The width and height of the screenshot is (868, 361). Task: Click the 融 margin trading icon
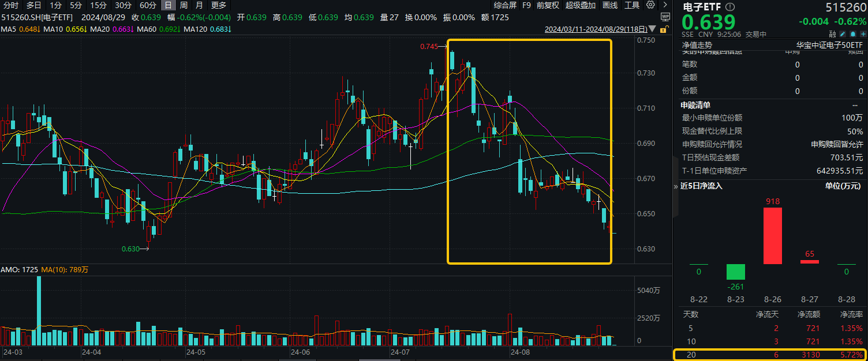[833, 34]
